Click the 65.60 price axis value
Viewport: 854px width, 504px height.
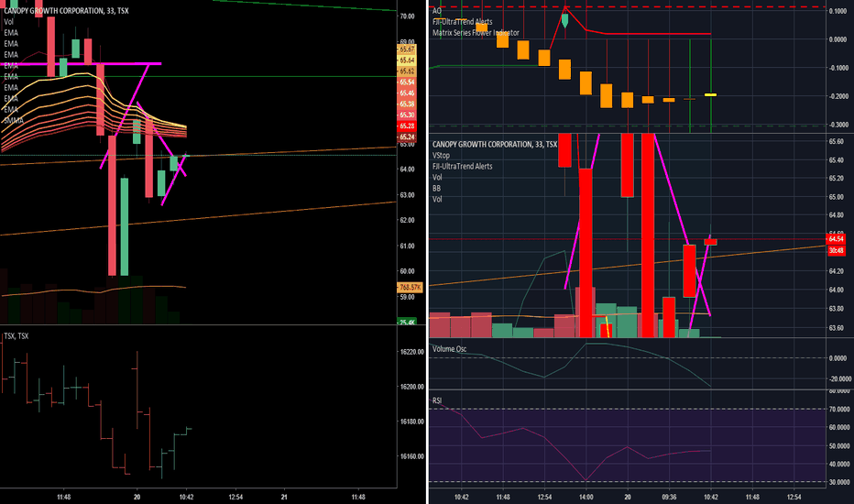837,142
